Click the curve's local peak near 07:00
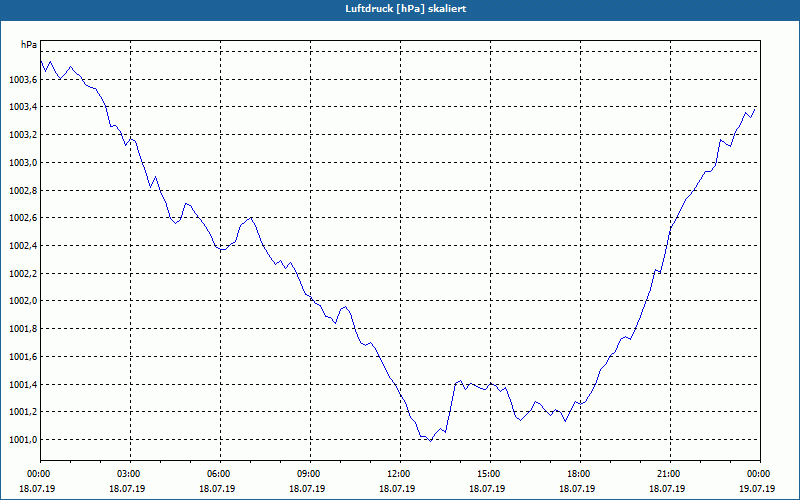Image resolution: width=800 pixels, height=500 pixels. coord(251,218)
